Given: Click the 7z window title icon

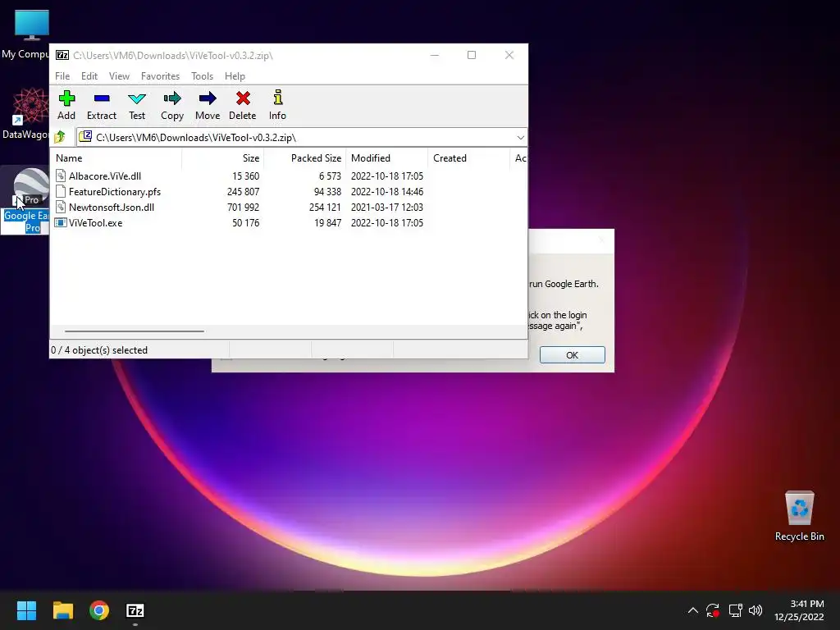Looking at the screenshot, I should pos(62,55).
